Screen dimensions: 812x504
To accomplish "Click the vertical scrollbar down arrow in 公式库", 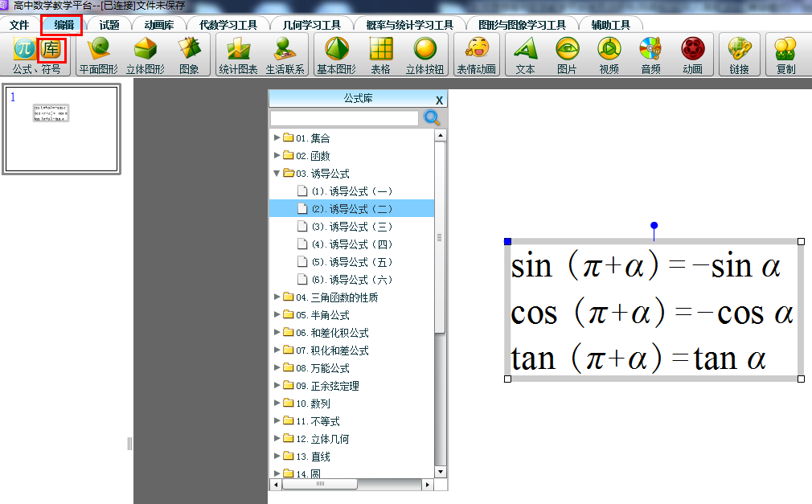I will coord(440,472).
